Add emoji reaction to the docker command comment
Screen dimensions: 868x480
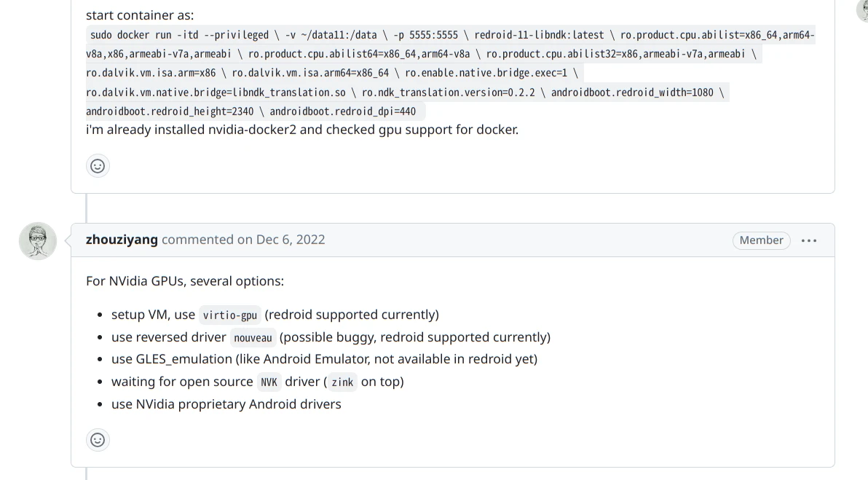click(x=98, y=166)
